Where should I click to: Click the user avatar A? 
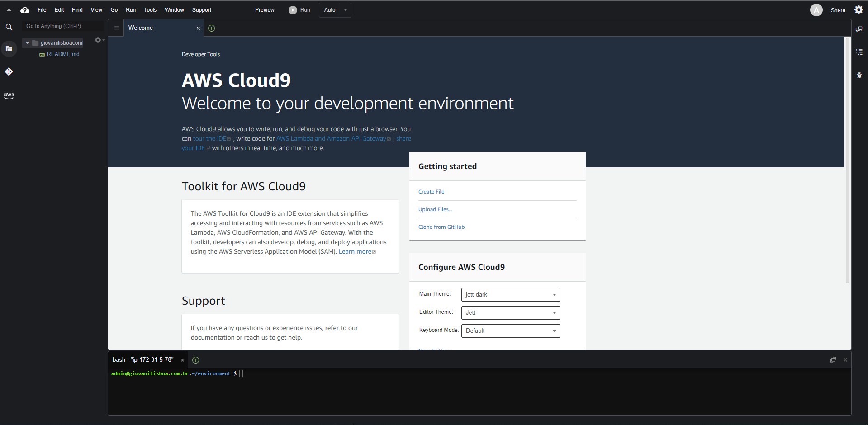pyautogui.click(x=816, y=10)
